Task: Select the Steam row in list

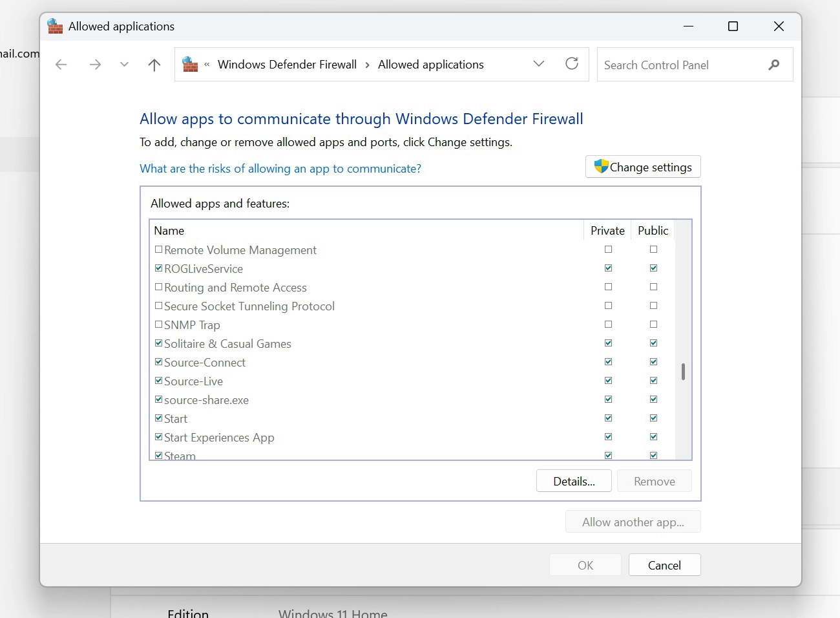Action: click(x=412, y=455)
